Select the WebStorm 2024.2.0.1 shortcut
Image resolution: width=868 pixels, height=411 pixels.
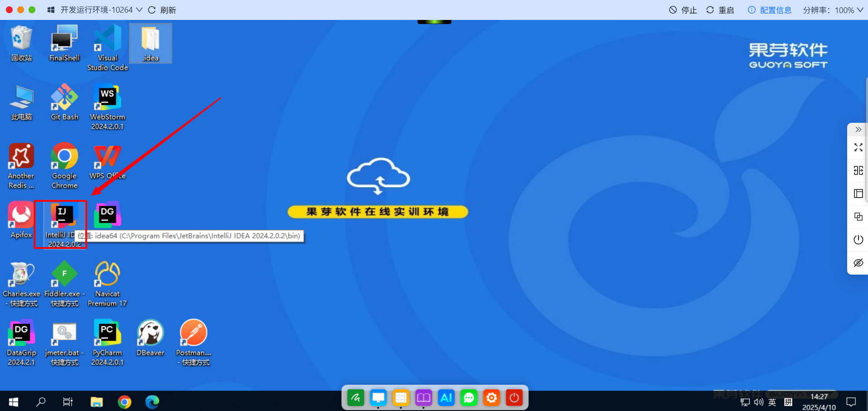click(x=107, y=107)
